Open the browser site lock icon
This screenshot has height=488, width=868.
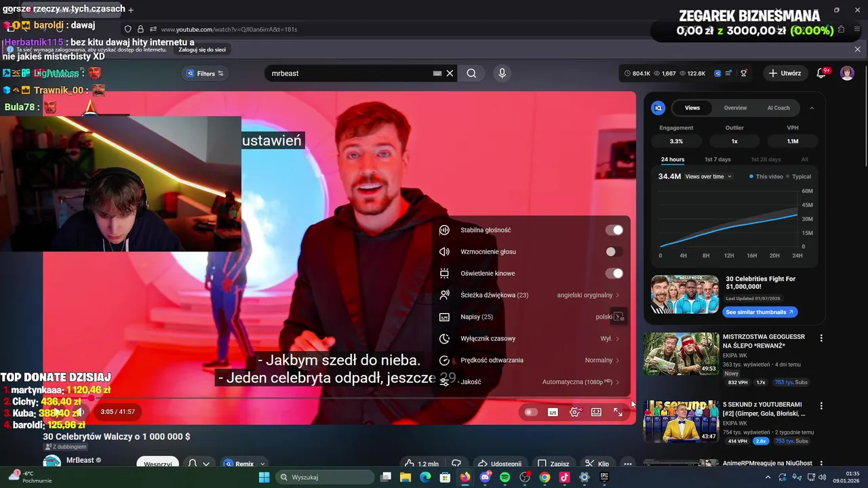pos(140,29)
